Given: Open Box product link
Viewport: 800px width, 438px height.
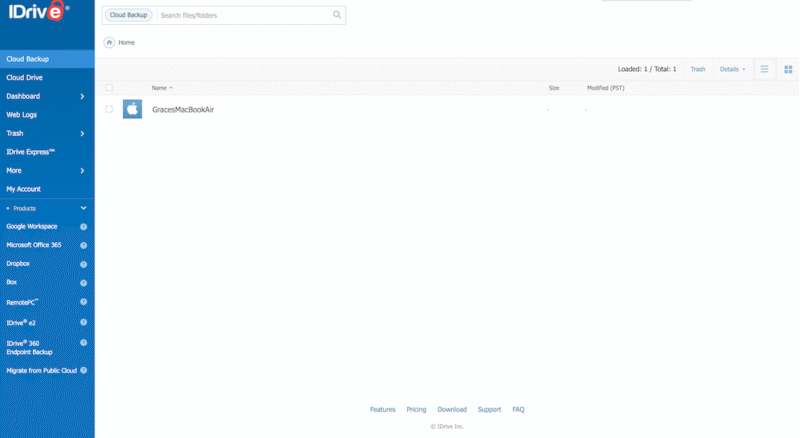Looking at the screenshot, I should pos(12,282).
